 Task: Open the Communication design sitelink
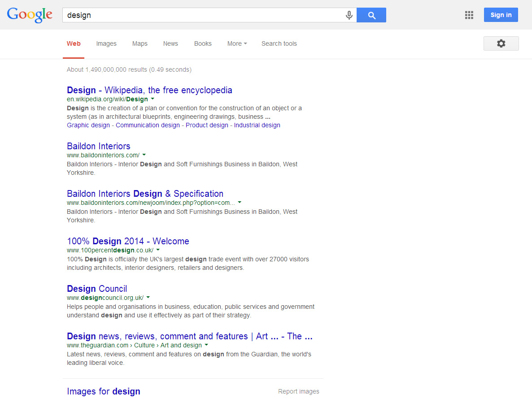tap(148, 125)
